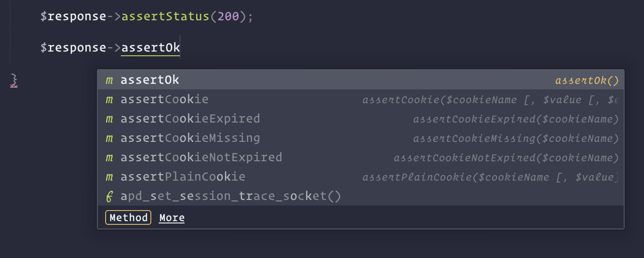Click the method icon next to assertCookieMissing
644x258 pixels.
click(x=109, y=139)
